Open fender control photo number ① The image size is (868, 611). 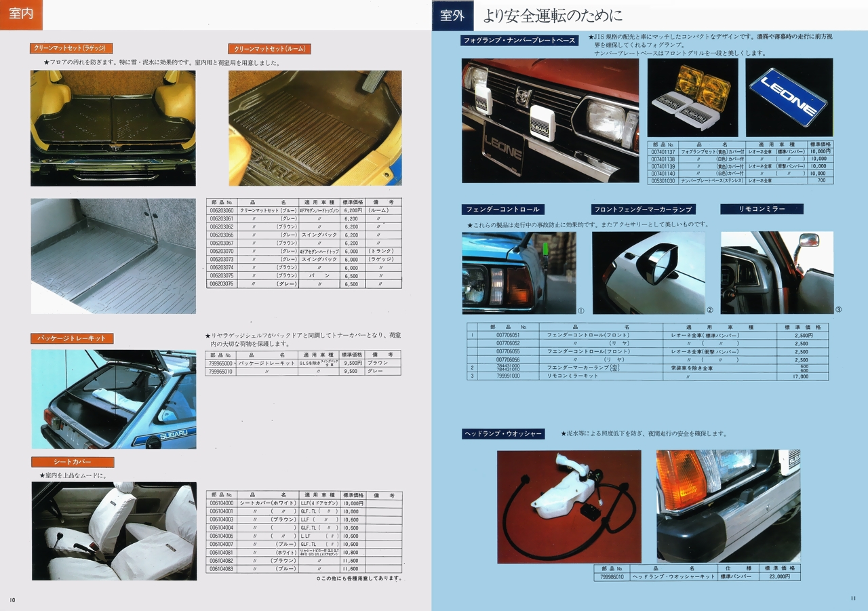[519, 273]
